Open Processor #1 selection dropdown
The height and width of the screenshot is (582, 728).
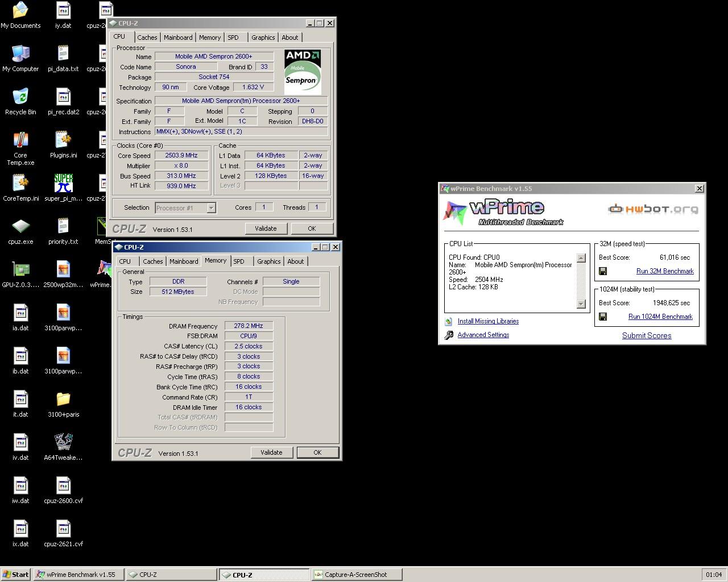[185, 208]
